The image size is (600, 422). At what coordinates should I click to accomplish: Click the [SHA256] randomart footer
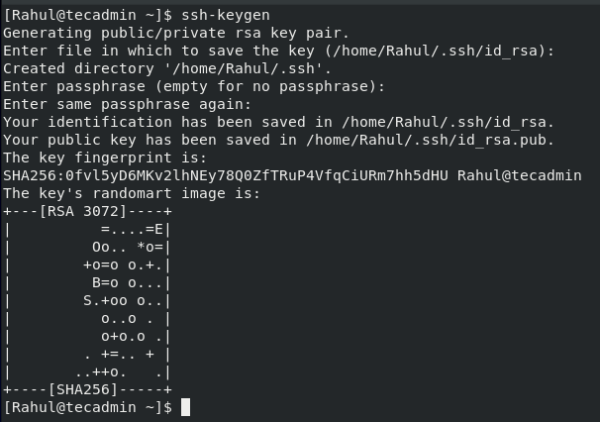pos(88,388)
